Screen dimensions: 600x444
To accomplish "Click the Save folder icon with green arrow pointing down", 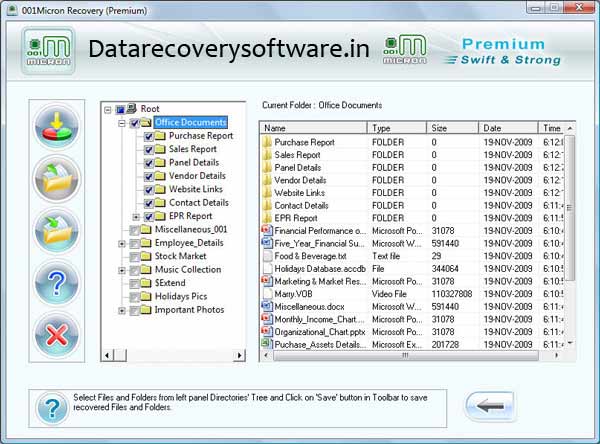I will 57,231.
